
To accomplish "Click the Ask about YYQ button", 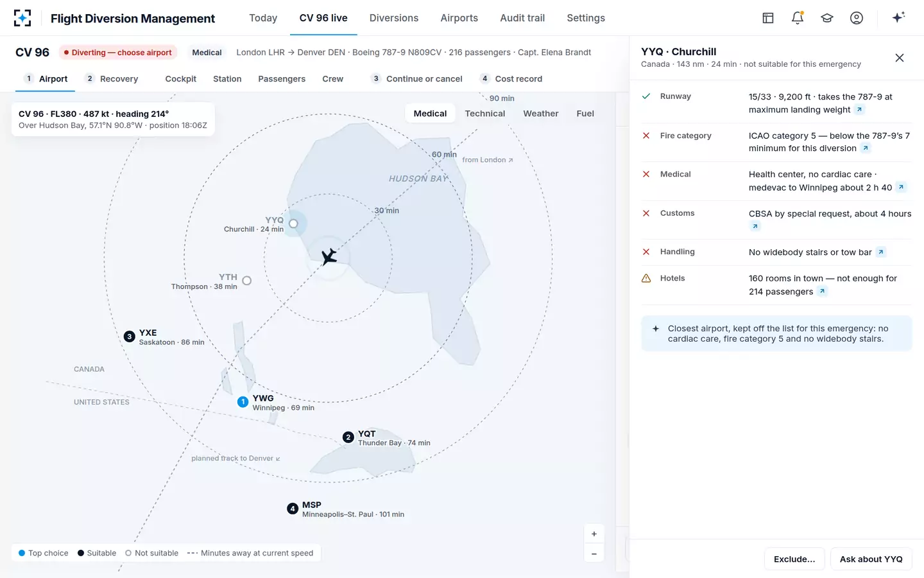I will [871, 559].
